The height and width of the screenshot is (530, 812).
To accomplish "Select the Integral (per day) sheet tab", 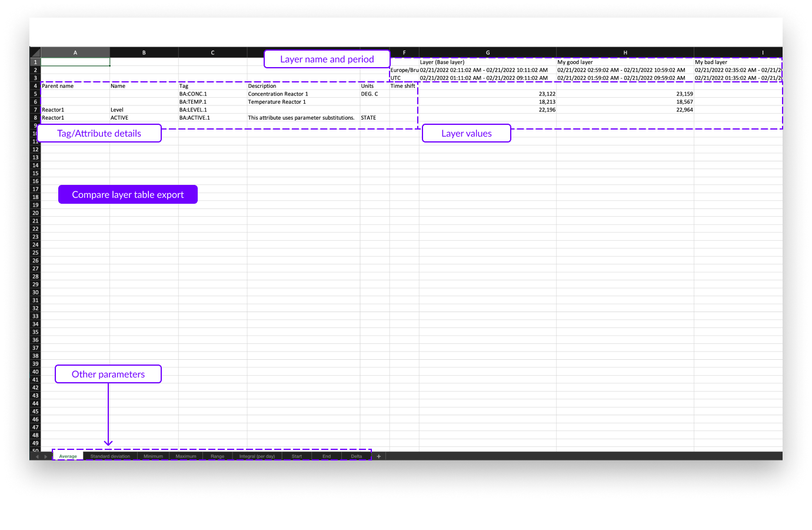I will pyautogui.click(x=257, y=456).
